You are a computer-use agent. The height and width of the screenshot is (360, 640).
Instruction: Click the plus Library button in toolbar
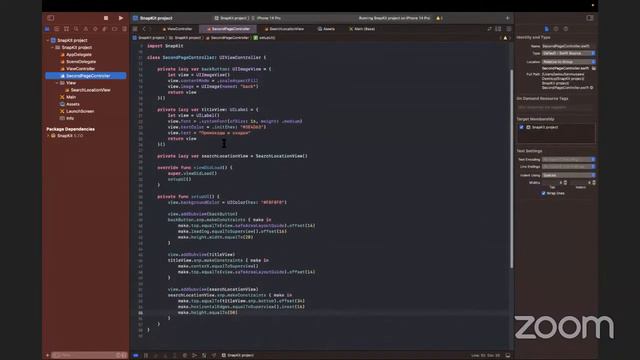[x=508, y=18]
